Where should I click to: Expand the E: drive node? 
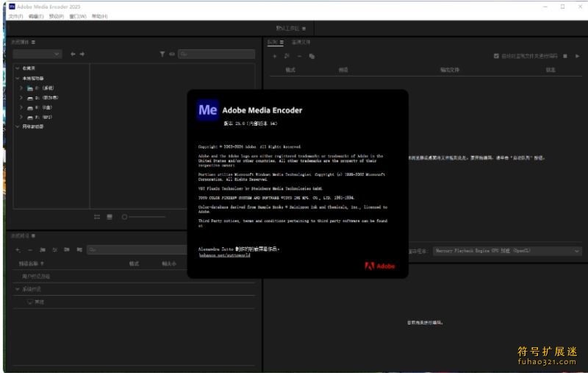(21, 107)
